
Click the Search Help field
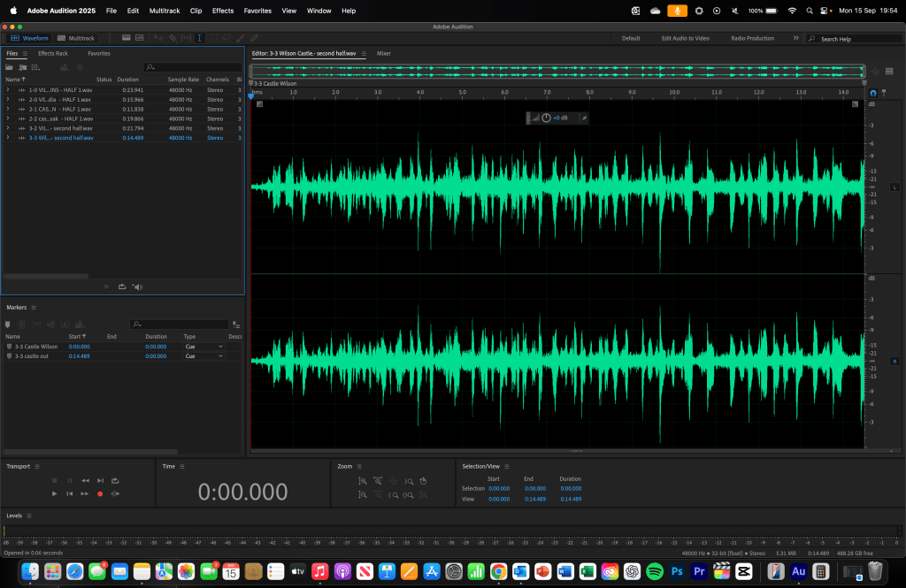tap(854, 39)
